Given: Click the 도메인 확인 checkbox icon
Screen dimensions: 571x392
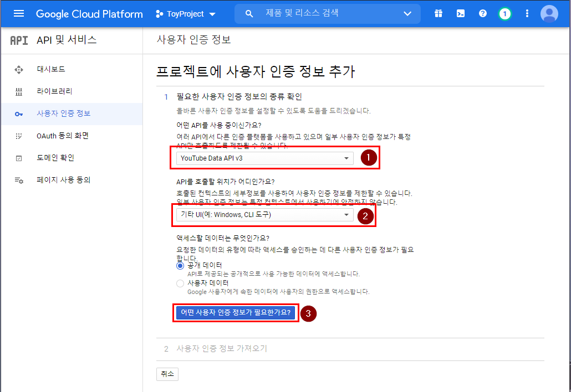Looking at the screenshot, I should 19,158.
